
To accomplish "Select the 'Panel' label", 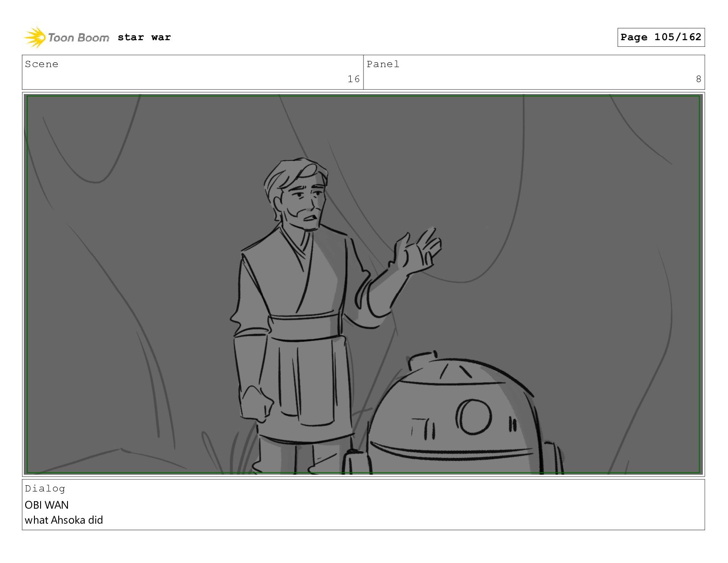I will (x=383, y=64).
